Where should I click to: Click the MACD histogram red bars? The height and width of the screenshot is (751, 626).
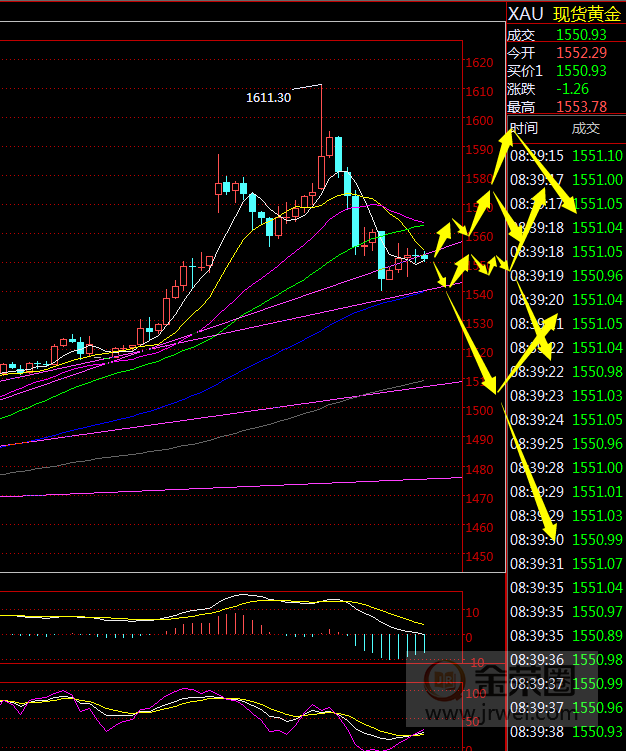pos(224,624)
